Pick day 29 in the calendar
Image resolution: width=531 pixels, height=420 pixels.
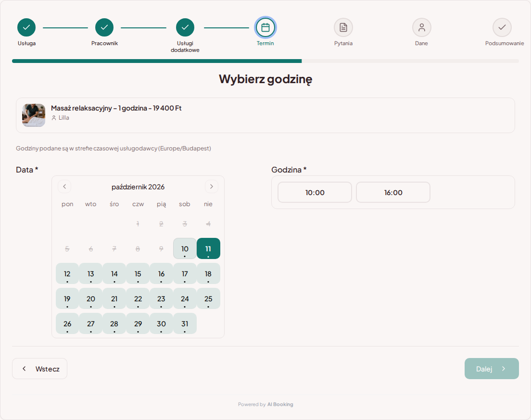(138, 324)
